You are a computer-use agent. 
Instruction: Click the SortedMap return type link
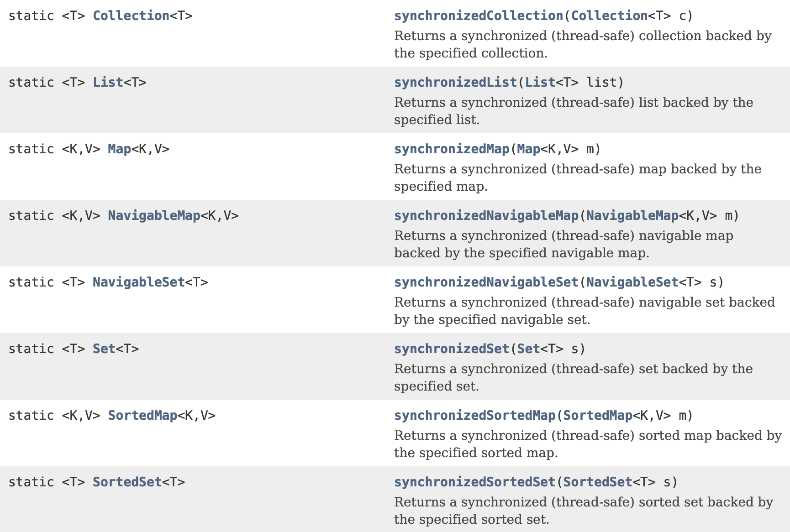tap(142, 415)
